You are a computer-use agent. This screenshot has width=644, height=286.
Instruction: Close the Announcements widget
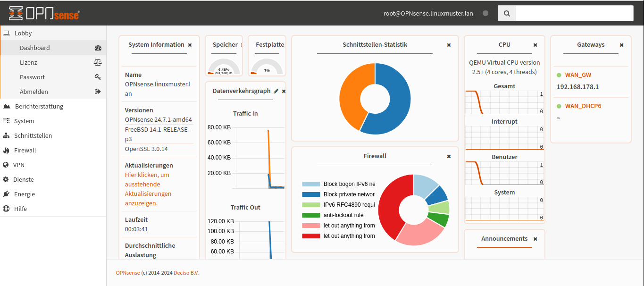[x=535, y=239]
